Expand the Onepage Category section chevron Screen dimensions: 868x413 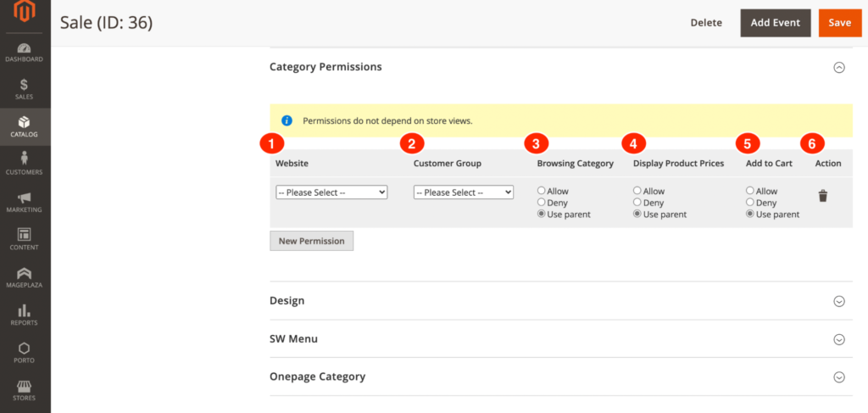point(839,377)
